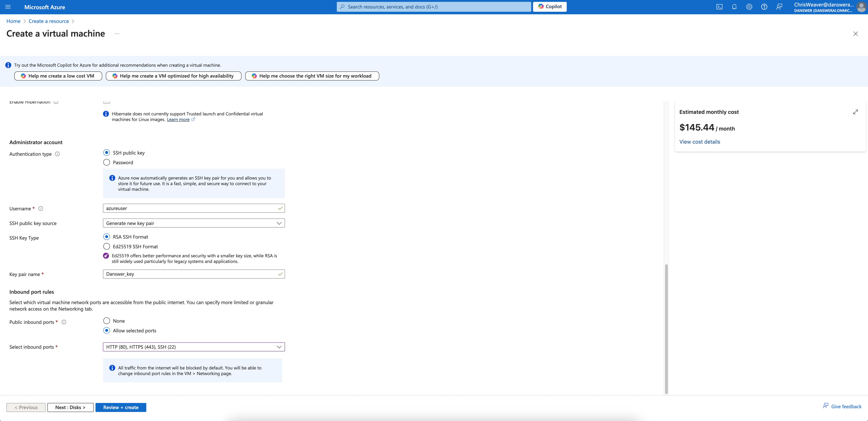Screen dimensions: 868x421
Task: Open the notifications bell
Action: coord(734,7)
